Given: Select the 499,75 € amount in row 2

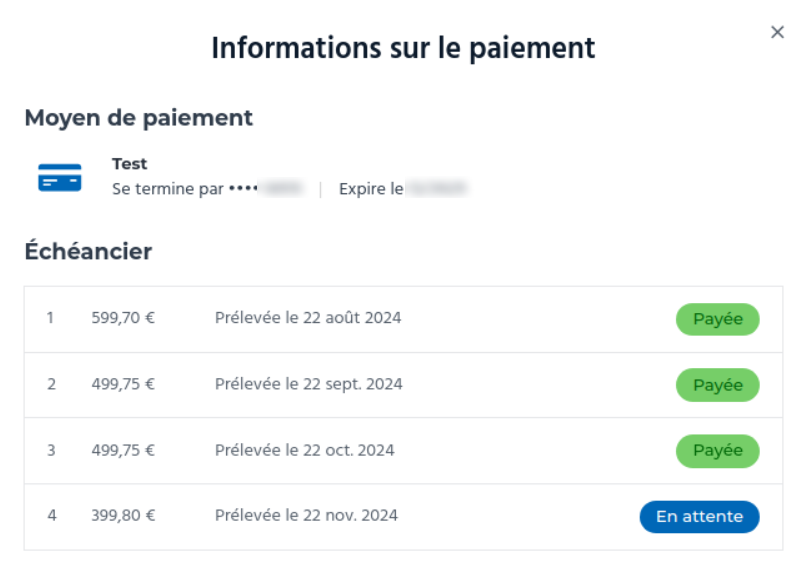Looking at the screenshot, I should pos(123,384).
